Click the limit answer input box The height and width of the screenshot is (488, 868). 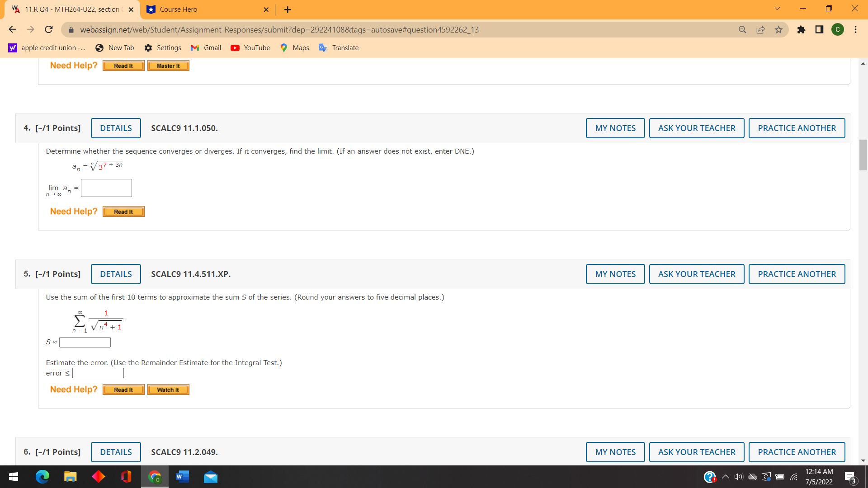point(106,188)
